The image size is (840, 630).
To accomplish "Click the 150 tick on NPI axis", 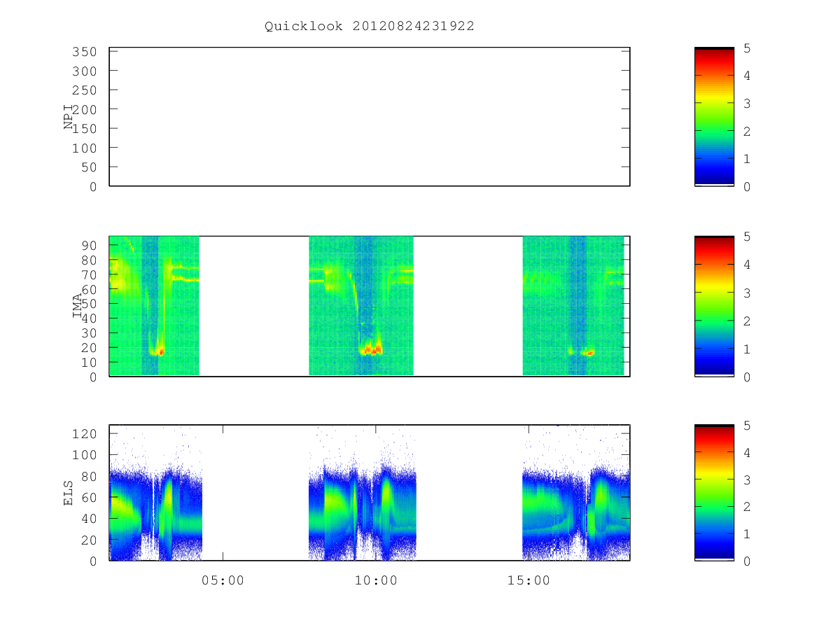I will coord(84,129).
